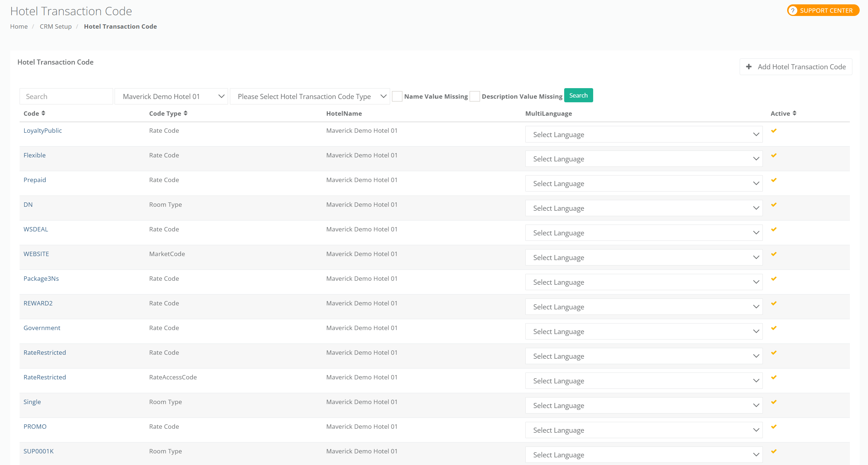This screenshot has width=868, height=465.
Task: Sort by Active column arrows
Action: [x=794, y=113]
